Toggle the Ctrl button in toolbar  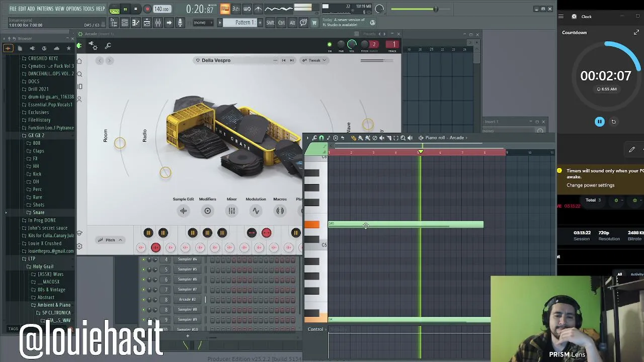pos(281,23)
